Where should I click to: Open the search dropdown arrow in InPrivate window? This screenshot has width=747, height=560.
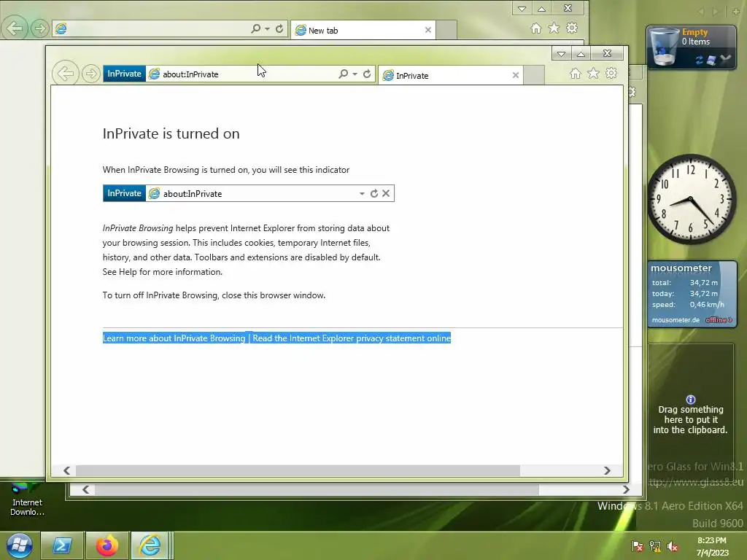pyautogui.click(x=355, y=74)
